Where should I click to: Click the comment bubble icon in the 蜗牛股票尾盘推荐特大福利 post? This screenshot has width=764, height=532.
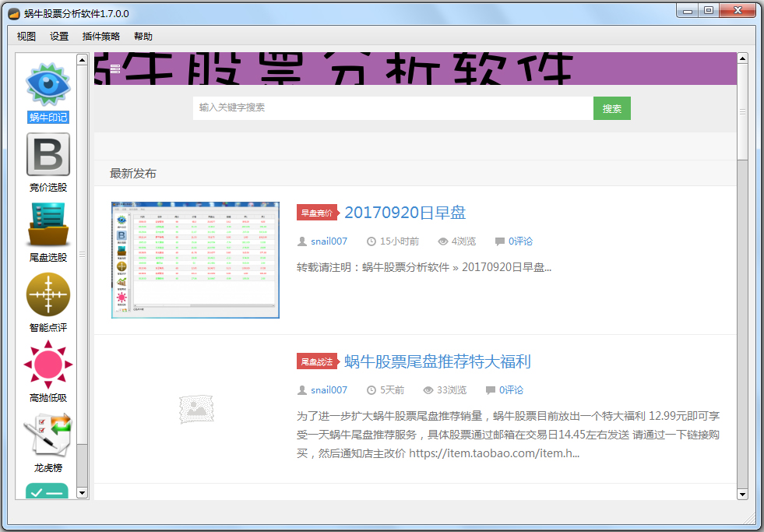490,389
